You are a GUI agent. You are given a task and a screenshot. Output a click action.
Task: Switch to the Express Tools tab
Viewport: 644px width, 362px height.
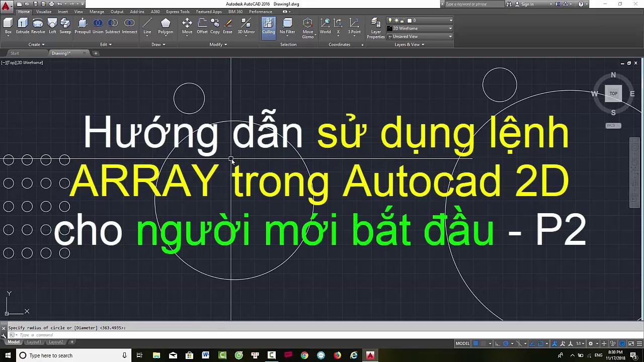coord(178,12)
